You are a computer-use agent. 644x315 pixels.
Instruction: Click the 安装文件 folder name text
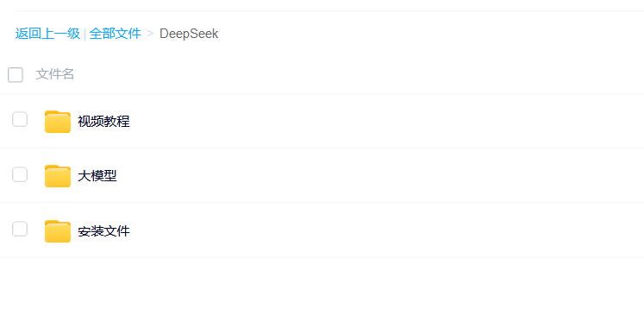point(104,231)
